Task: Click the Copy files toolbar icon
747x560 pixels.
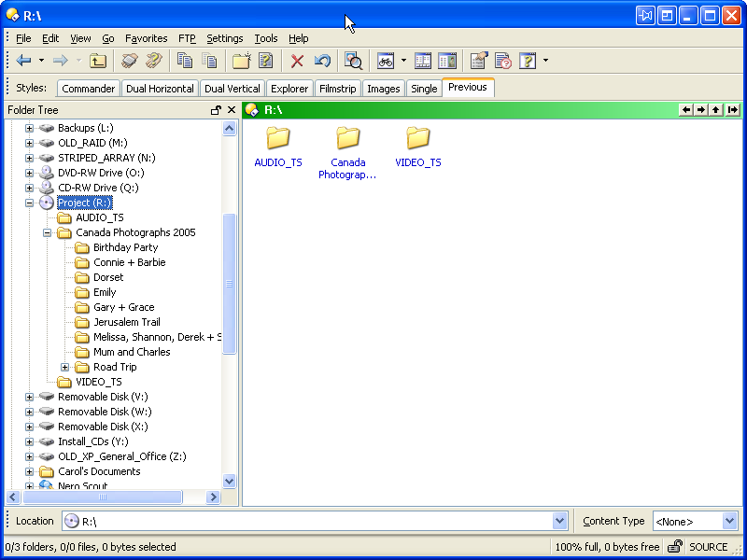Action: [x=185, y=61]
